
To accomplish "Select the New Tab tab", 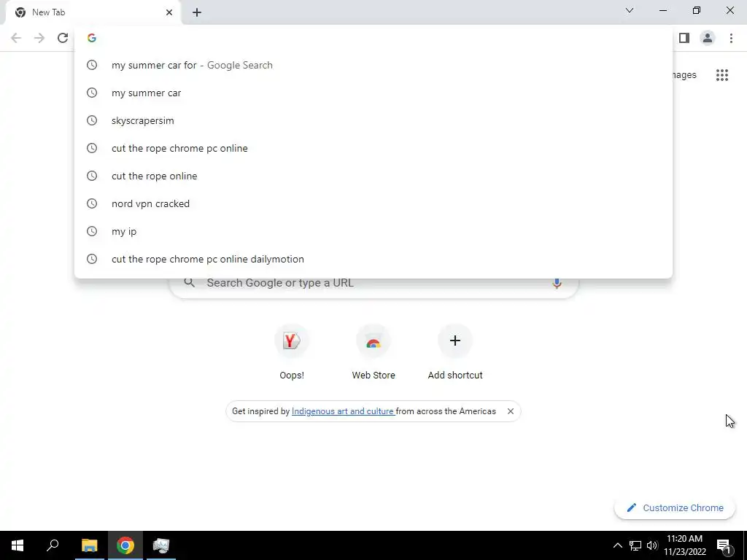I will [x=94, y=12].
